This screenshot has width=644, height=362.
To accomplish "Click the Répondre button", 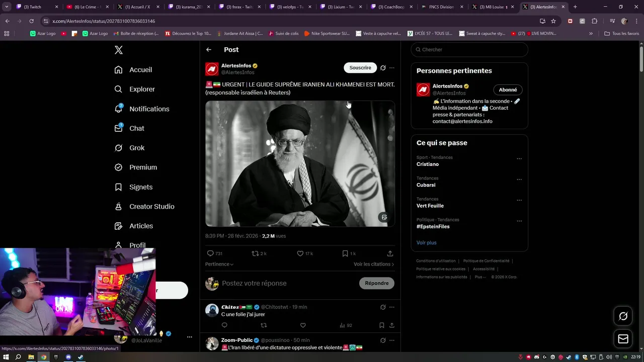I will tap(377, 283).
